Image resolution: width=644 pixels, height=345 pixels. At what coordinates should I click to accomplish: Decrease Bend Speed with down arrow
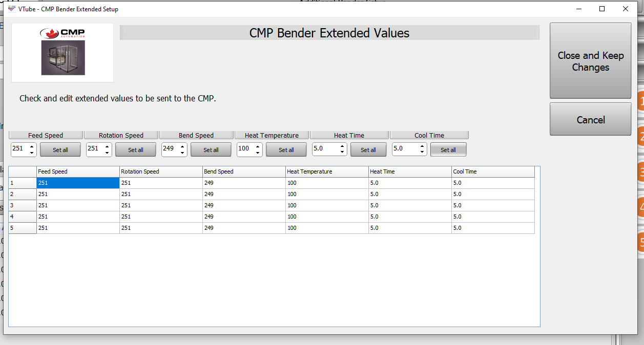[x=182, y=153]
